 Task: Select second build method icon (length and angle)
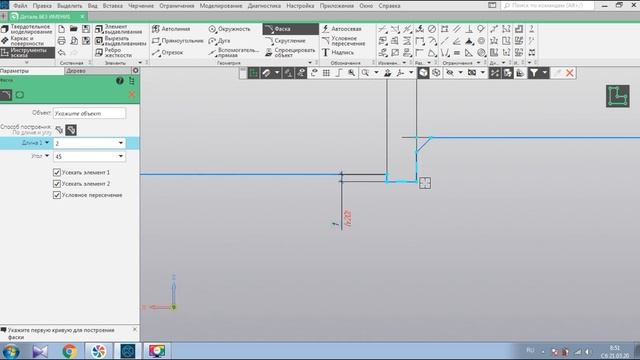(71, 130)
